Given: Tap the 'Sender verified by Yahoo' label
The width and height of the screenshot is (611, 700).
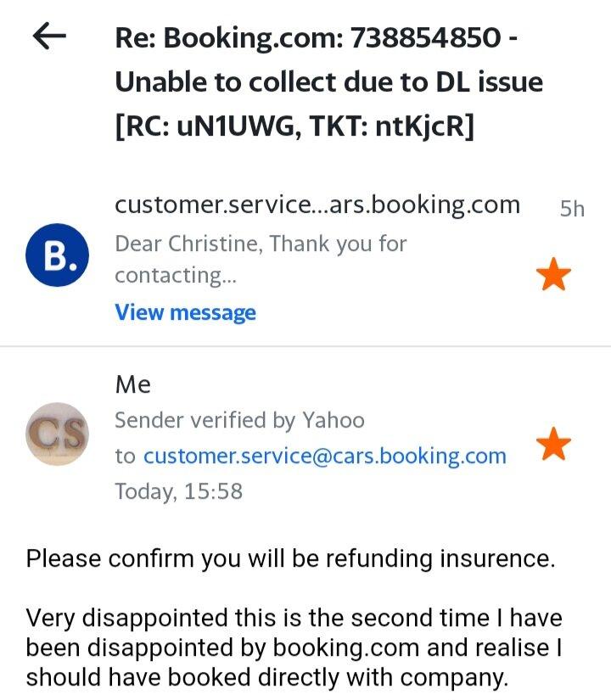Looking at the screenshot, I should [x=239, y=420].
